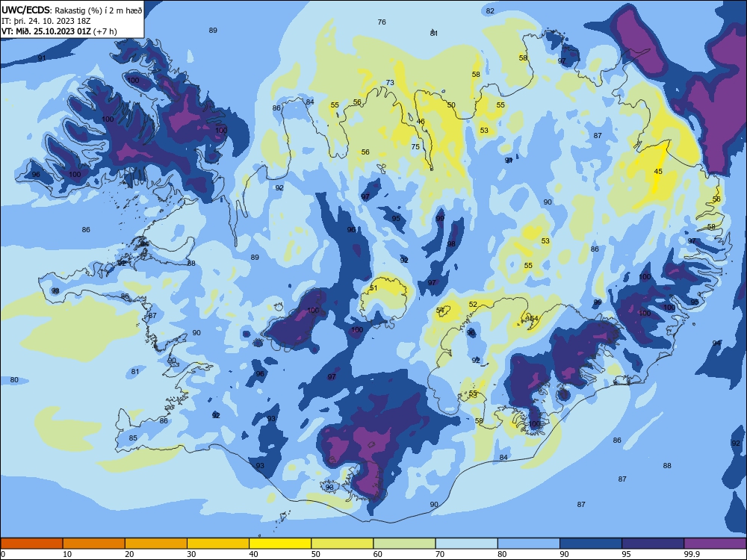Select the 30–40 amber legend segment
This screenshot has width=747, height=560.
218,544
